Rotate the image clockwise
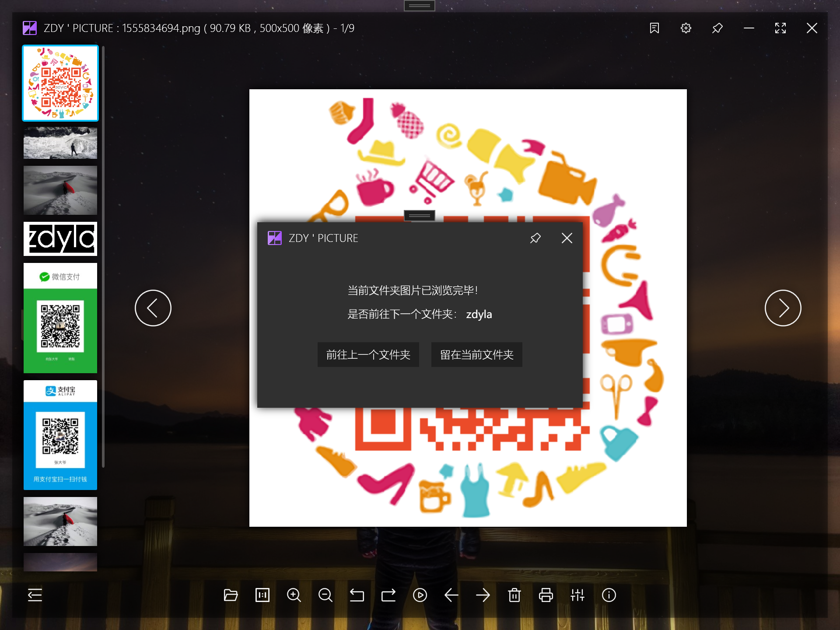 click(x=388, y=595)
